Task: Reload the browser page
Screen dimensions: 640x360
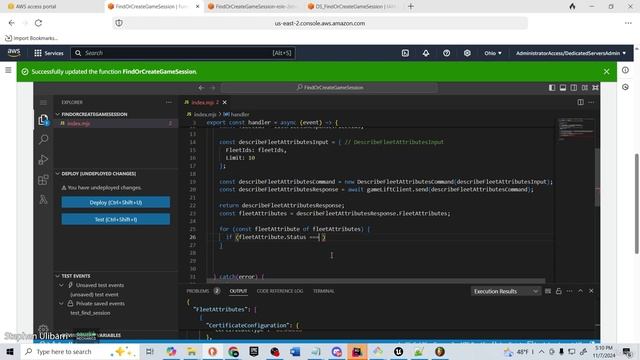Action: (x=38, y=23)
